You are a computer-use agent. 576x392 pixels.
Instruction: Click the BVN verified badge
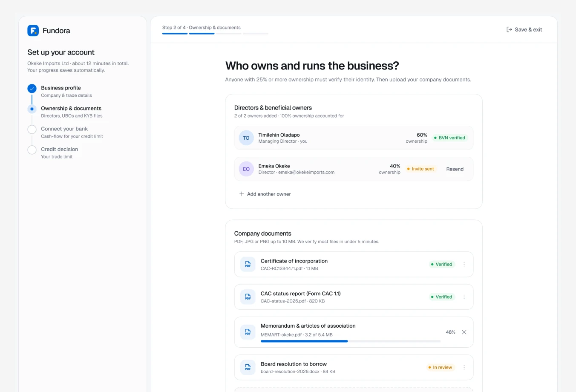pos(449,138)
